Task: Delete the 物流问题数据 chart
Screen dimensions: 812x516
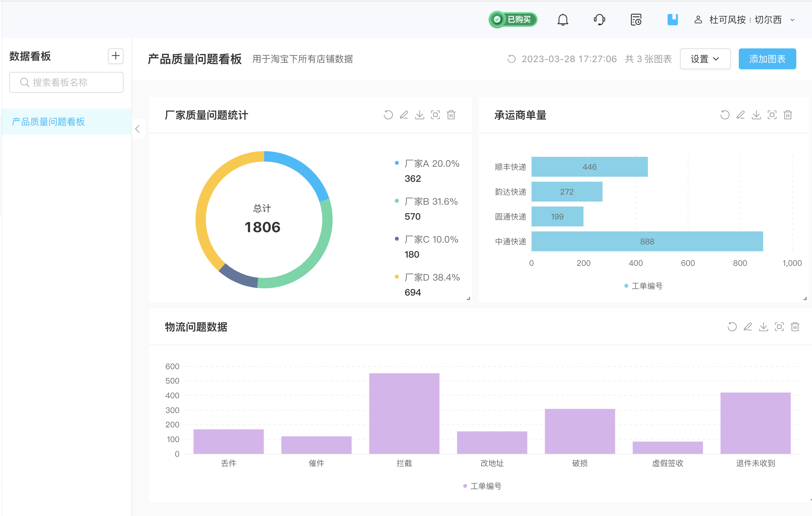Action: pos(795,327)
